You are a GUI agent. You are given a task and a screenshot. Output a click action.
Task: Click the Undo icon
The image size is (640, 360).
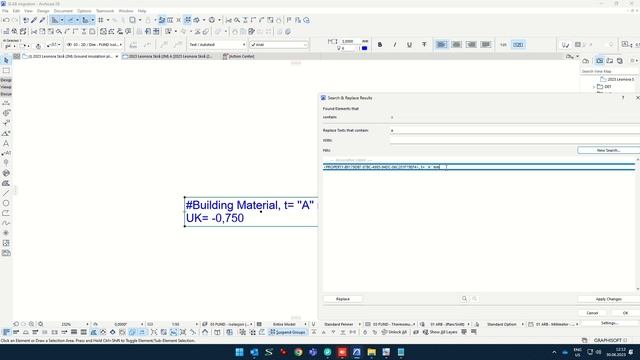pos(6,20)
